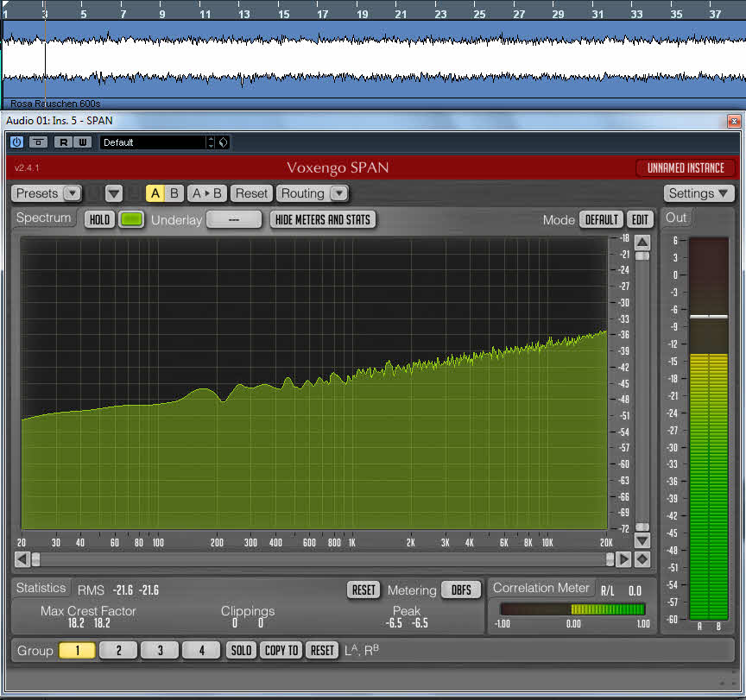This screenshot has height=700, width=746.
Task: Select channel Group 1
Action: (x=77, y=650)
